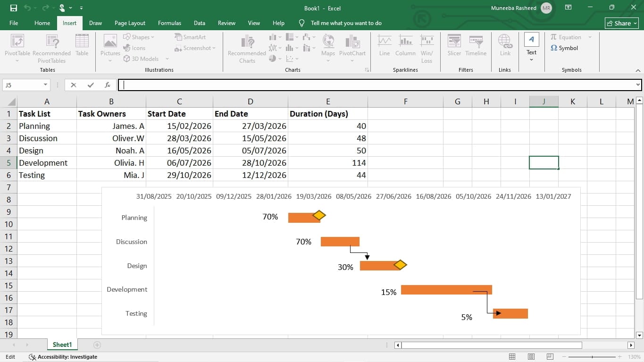Select cell containing Development

coord(47,163)
